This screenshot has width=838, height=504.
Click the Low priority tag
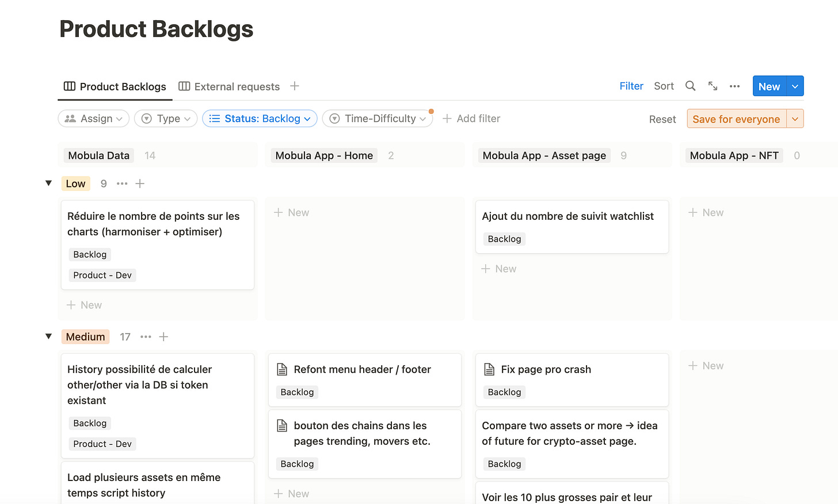point(75,184)
